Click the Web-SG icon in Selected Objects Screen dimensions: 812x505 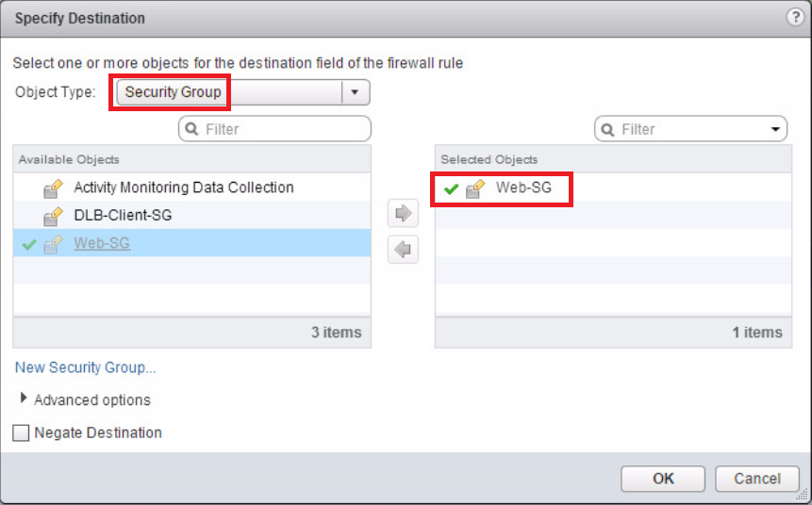click(475, 188)
